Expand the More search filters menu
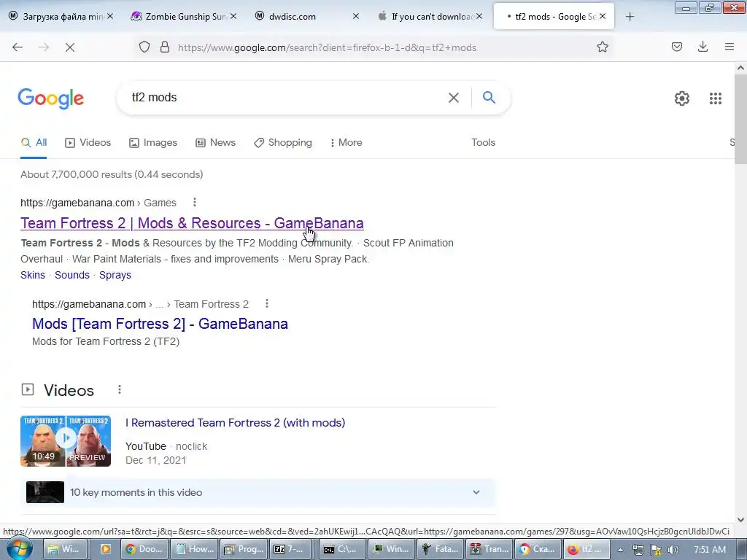Screen dimensions: 747x560 point(347,142)
